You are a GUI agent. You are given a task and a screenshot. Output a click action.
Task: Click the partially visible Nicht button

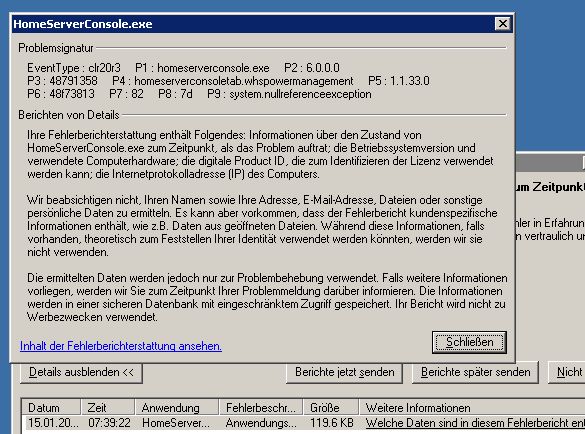[x=567, y=372]
